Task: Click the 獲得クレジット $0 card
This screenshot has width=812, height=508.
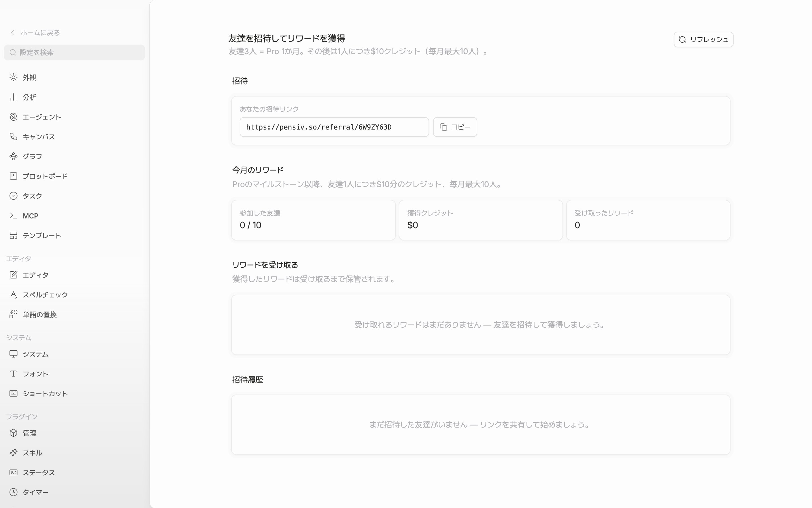Action: (x=480, y=220)
